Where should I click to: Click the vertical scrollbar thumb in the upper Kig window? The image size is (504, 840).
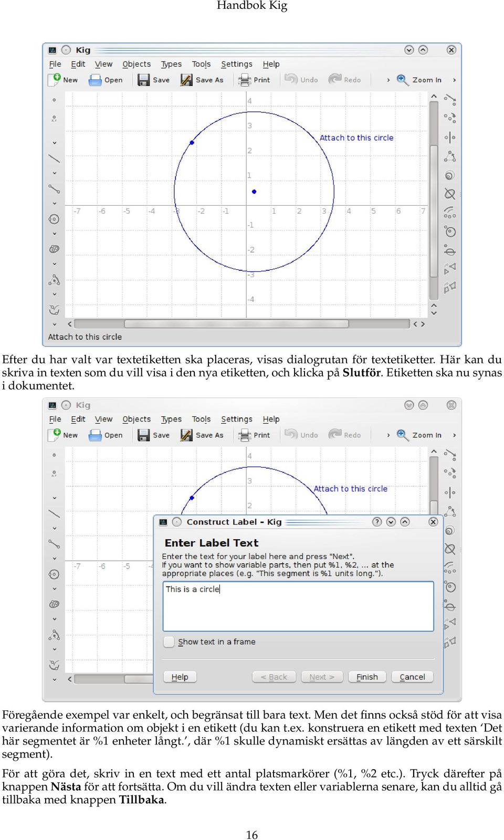pos(434,210)
